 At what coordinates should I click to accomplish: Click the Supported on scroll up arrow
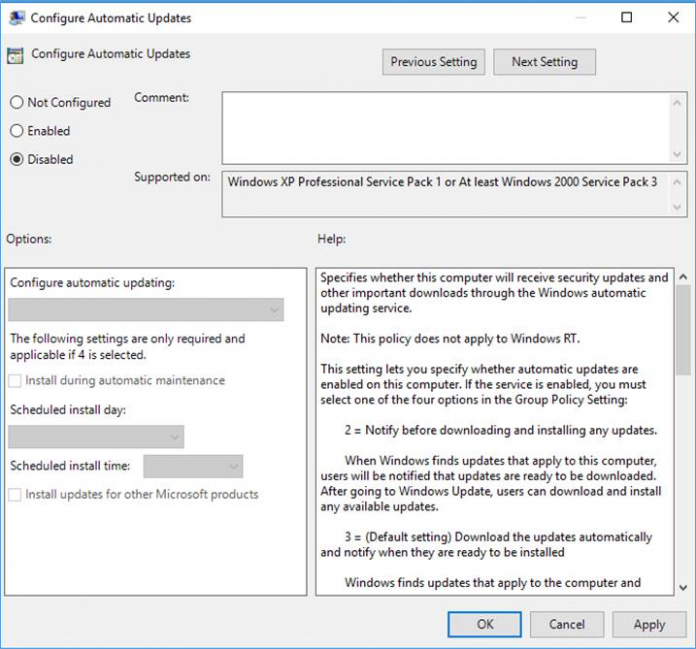(677, 182)
